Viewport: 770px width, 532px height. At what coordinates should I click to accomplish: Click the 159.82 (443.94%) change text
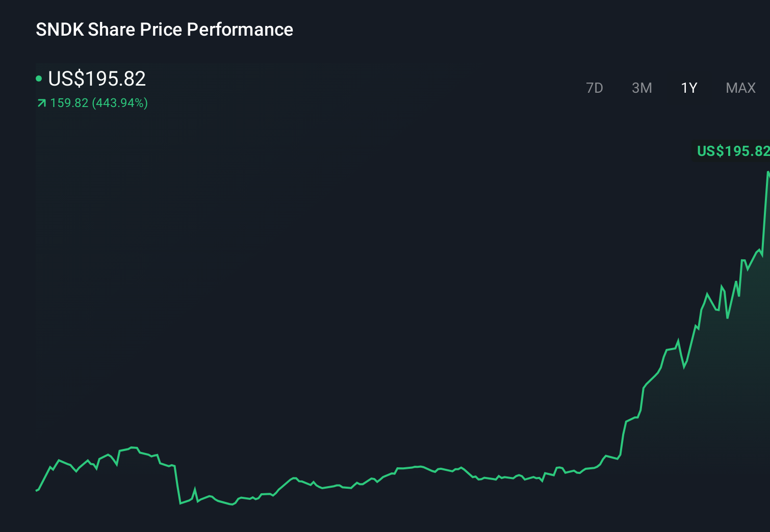coord(99,103)
